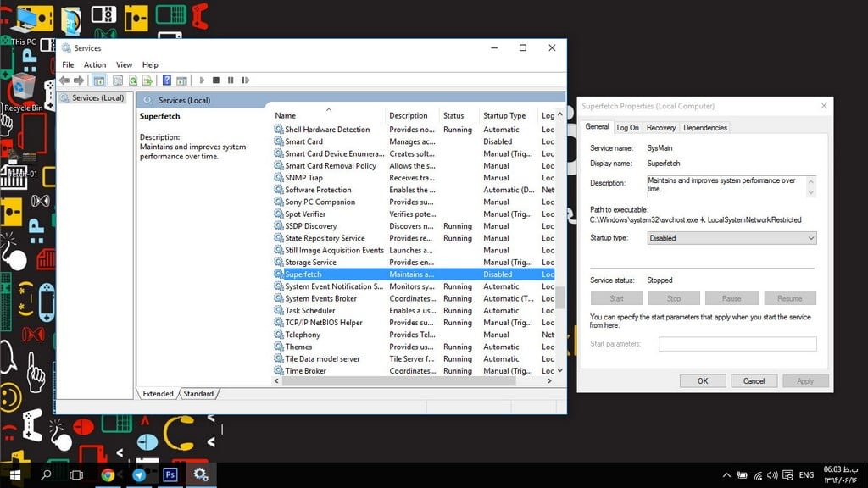Switch to the Standard view tab
Screen dimensions: 868x488
click(198, 394)
